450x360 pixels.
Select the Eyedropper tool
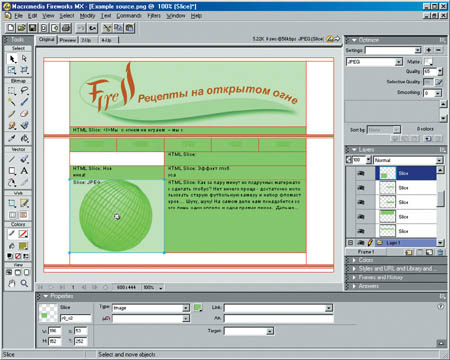coord(12,138)
